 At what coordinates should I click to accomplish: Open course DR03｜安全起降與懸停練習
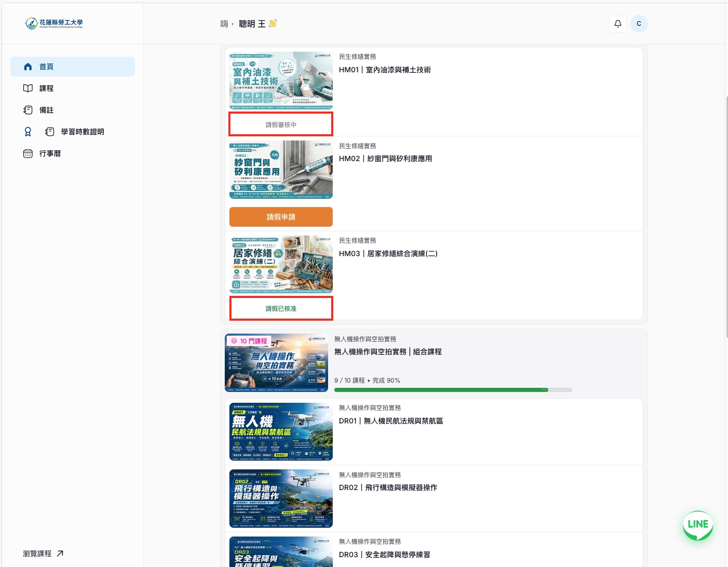click(384, 555)
